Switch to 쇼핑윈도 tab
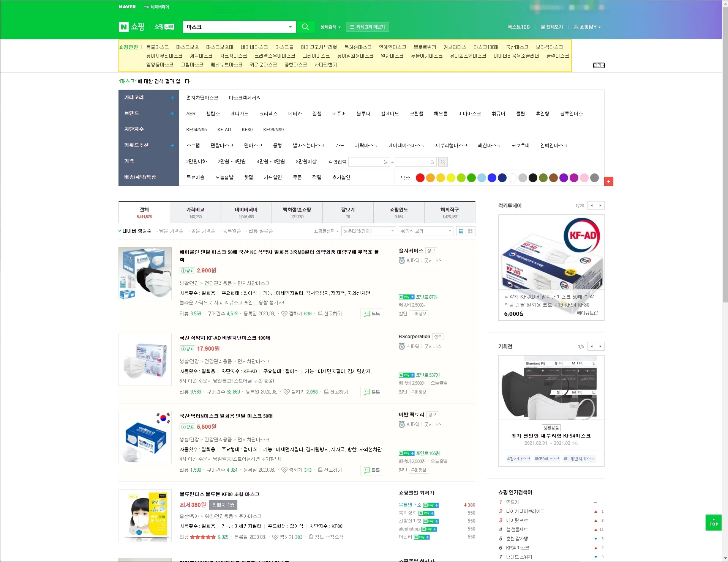728x562 pixels. pos(399,213)
